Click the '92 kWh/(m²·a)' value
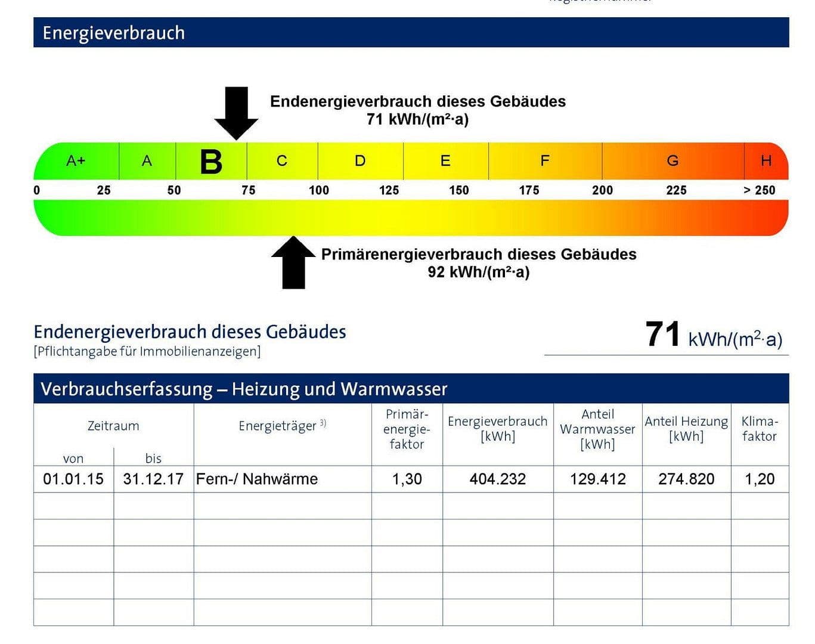The height and width of the screenshot is (644, 815). click(479, 272)
